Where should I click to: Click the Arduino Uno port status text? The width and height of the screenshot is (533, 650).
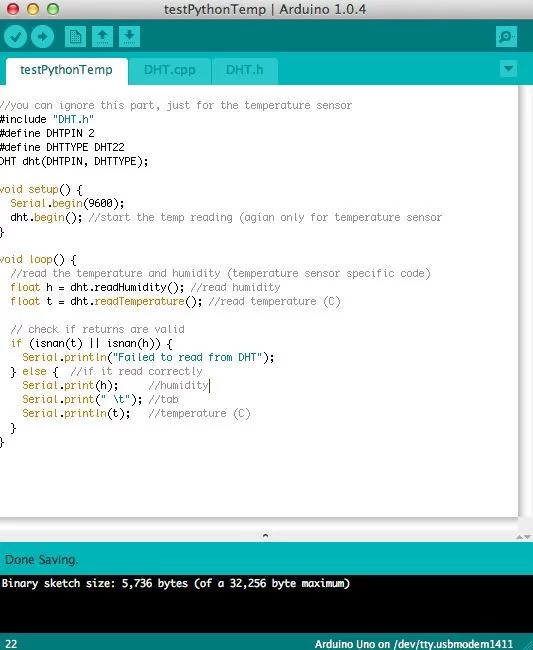(414, 644)
